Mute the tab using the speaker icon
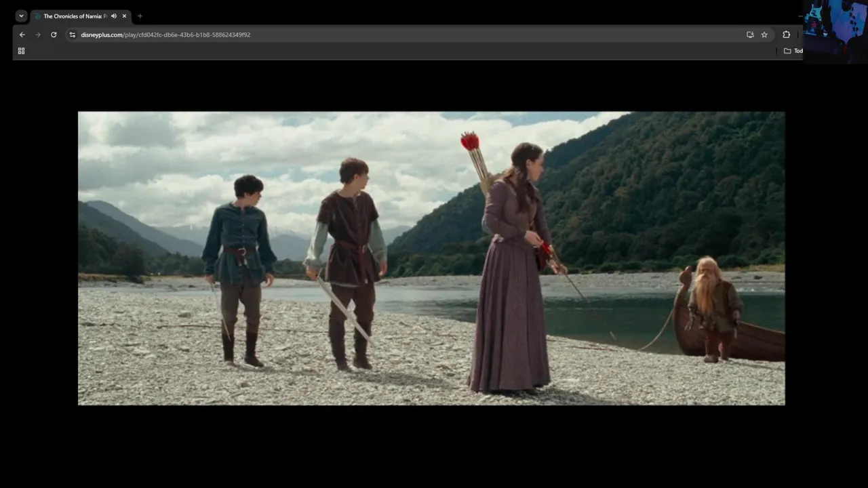This screenshot has height=488, width=868. [114, 16]
